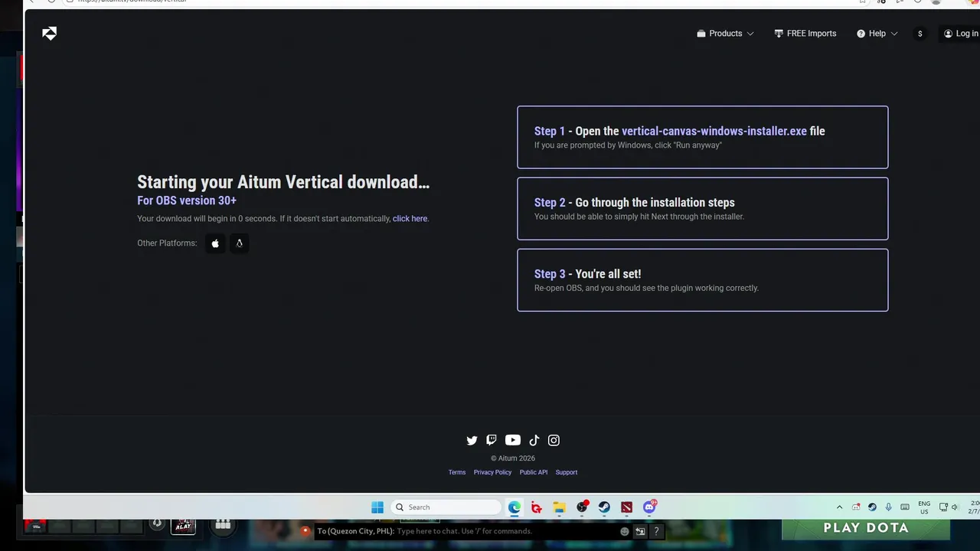
Task: Open the FREE Imports page
Action: 805,34
